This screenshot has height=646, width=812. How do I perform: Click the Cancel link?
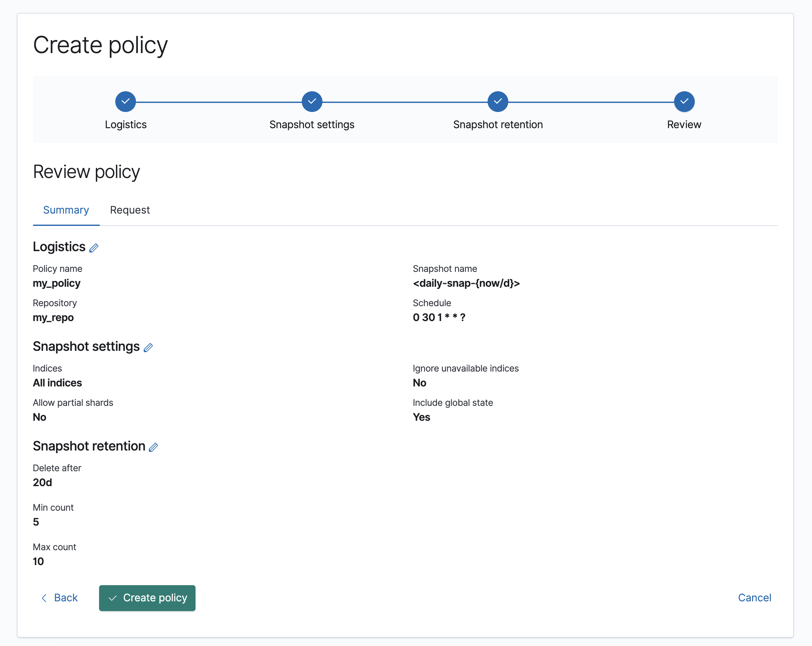[754, 598]
